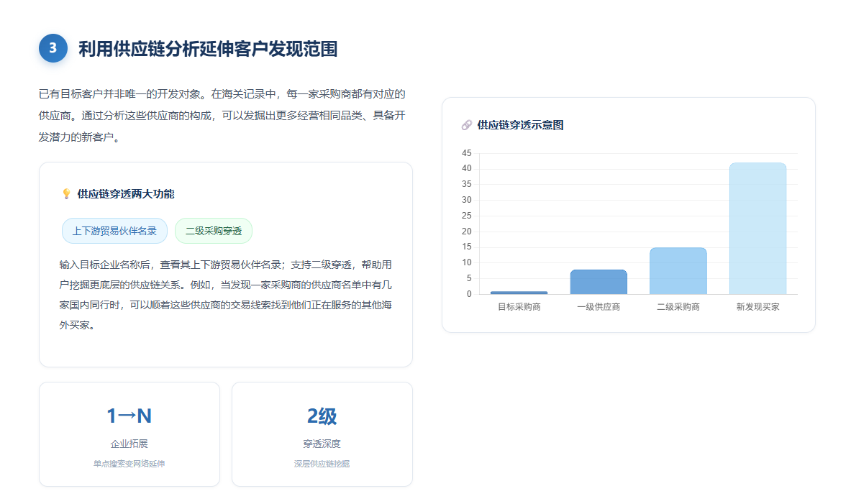
Task: Click the chain link icon beside 供应链穿透示意图
Action: pyautogui.click(x=466, y=125)
